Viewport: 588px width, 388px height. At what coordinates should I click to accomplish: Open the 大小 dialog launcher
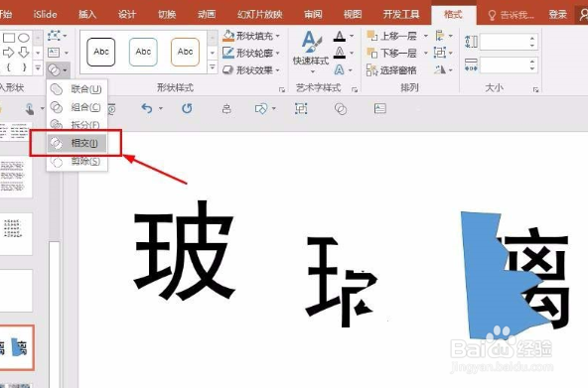(x=536, y=89)
